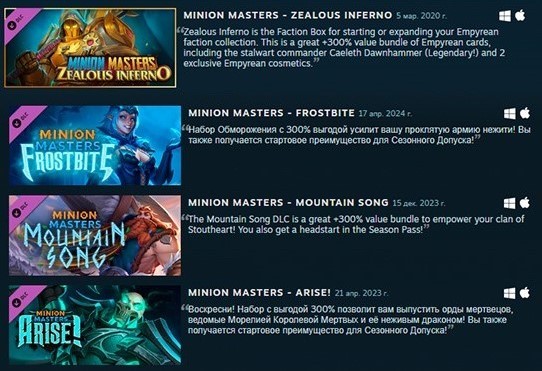The width and height of the screenshot is (542, 371).
Task: Click the Apple icon beside Arise!
Action: point(525,293)
